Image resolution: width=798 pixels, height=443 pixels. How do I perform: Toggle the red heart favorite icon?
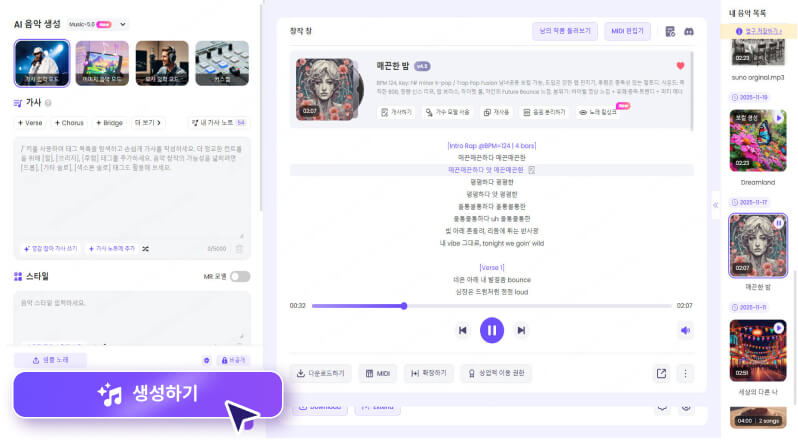pos(681,65)
